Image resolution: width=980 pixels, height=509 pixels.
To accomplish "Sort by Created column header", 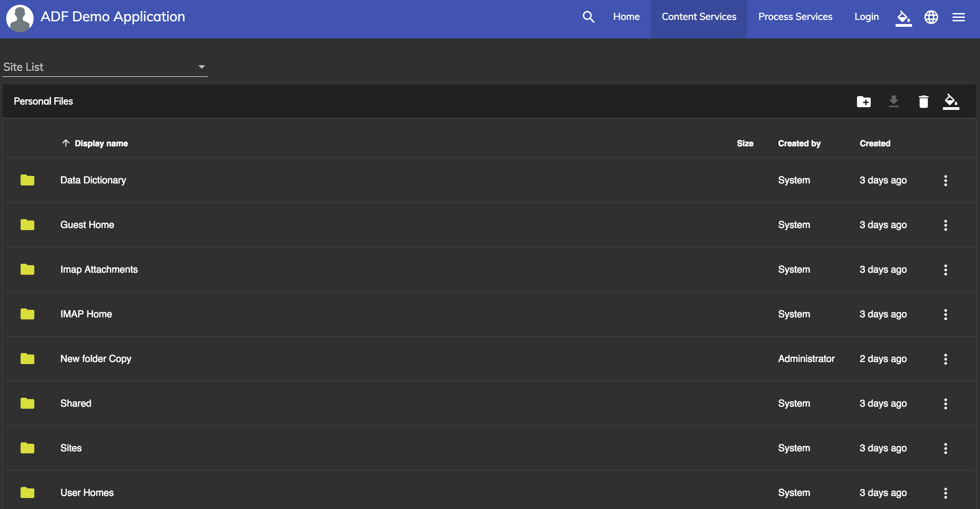I will coord(875,144).
